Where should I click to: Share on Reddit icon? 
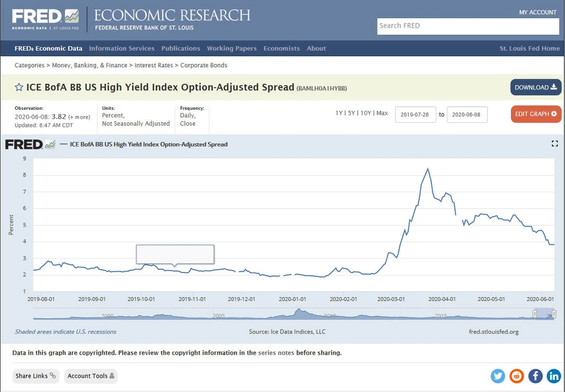tap(516, 376)
